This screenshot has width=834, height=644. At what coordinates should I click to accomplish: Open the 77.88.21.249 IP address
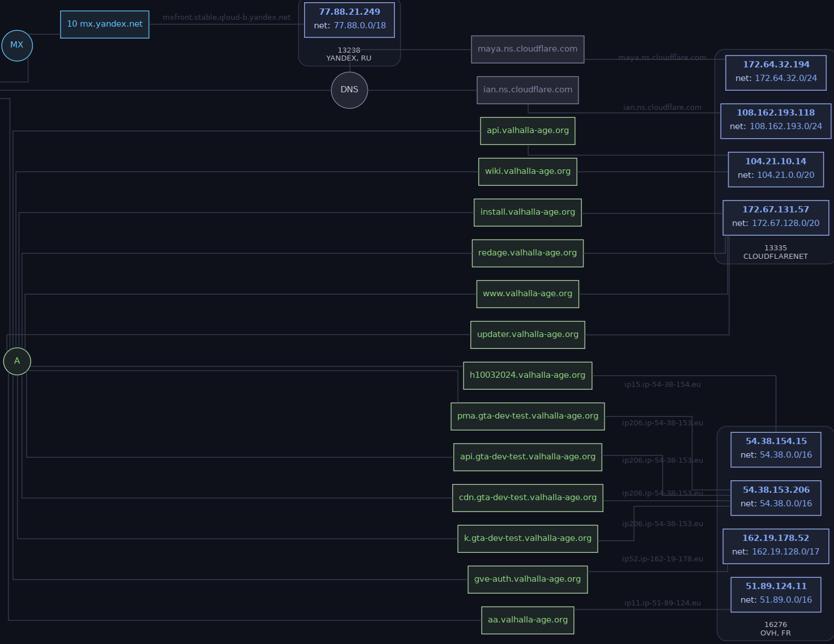[x=349, y=12]
